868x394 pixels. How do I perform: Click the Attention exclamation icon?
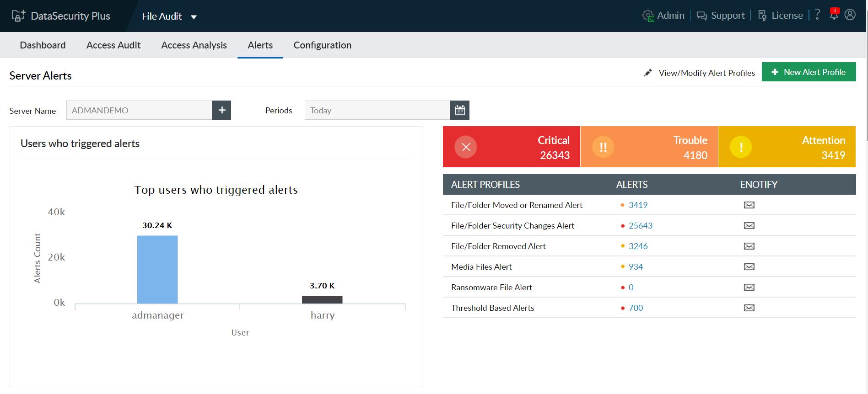tap(741, 147)
